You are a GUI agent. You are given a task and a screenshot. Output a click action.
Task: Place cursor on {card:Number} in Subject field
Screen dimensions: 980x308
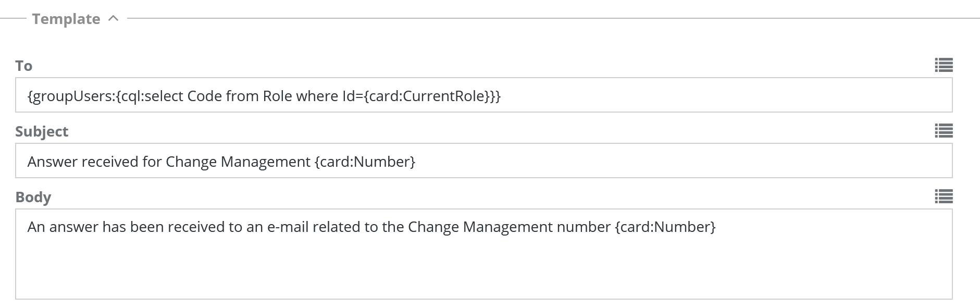[365, 162]
